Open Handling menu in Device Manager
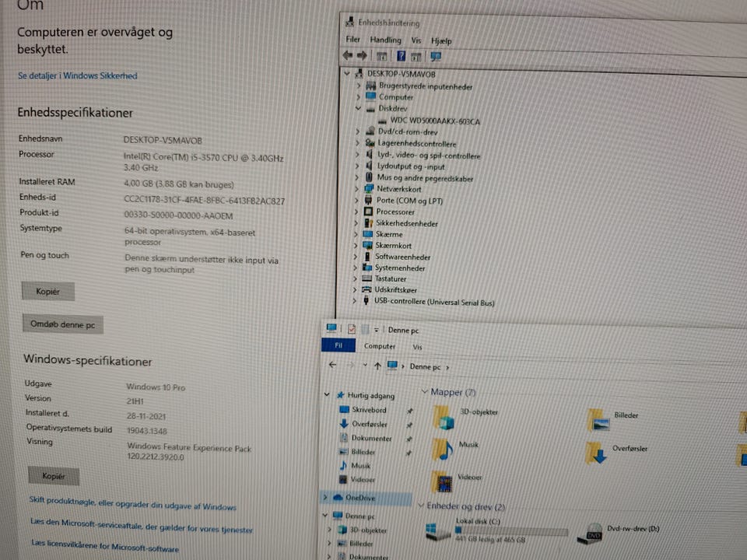Image resolution: width=747 pixels, height=560 pixels. (x=385, y=40)
